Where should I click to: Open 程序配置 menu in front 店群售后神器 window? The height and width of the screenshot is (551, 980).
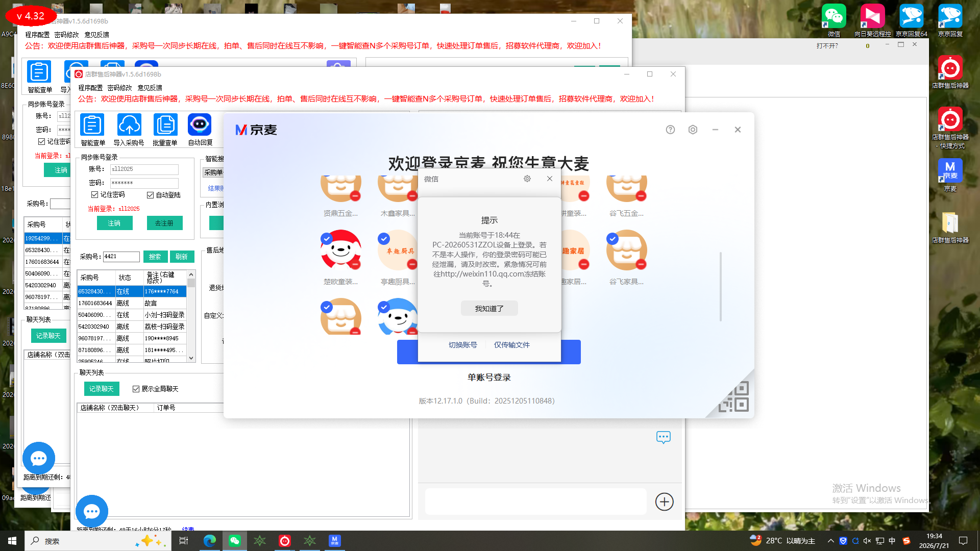[90, 88]
